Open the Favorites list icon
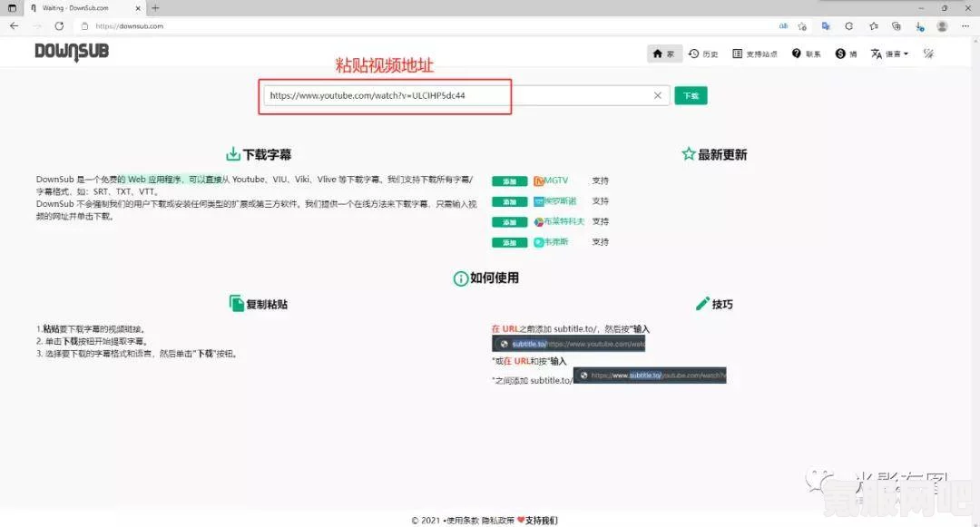The image size is (980, 527). tap(873, 26)
